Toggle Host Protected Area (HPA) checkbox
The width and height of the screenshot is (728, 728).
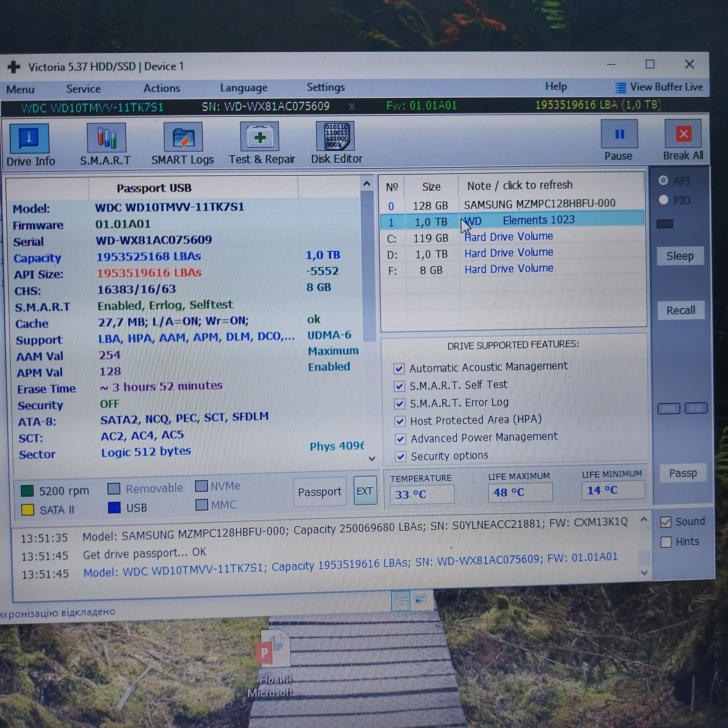tap(400, 421)
